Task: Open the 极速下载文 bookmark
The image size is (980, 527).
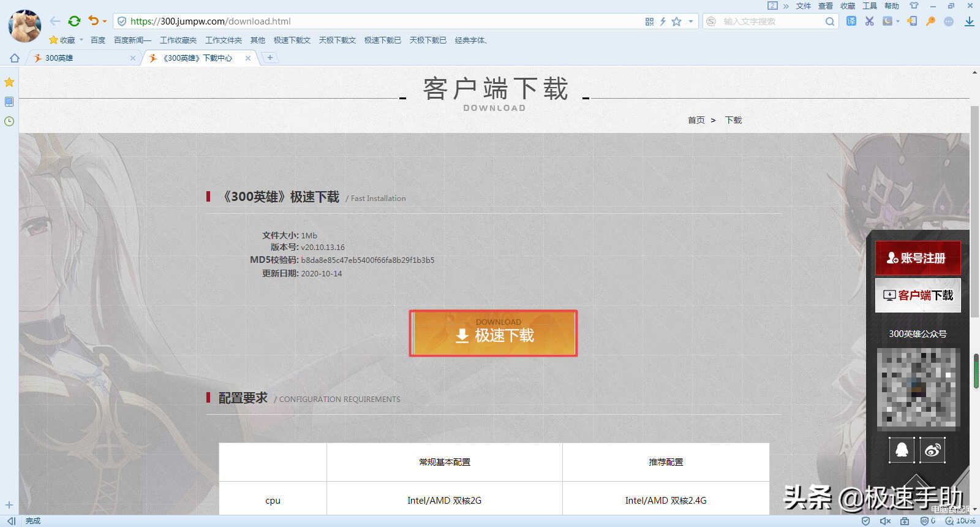Action: 292,40
